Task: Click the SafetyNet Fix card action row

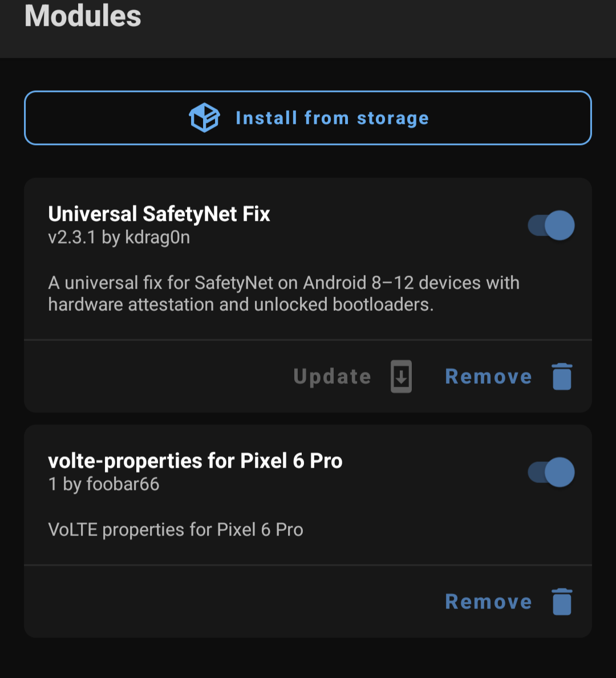Action: click(x=308, y=376)
